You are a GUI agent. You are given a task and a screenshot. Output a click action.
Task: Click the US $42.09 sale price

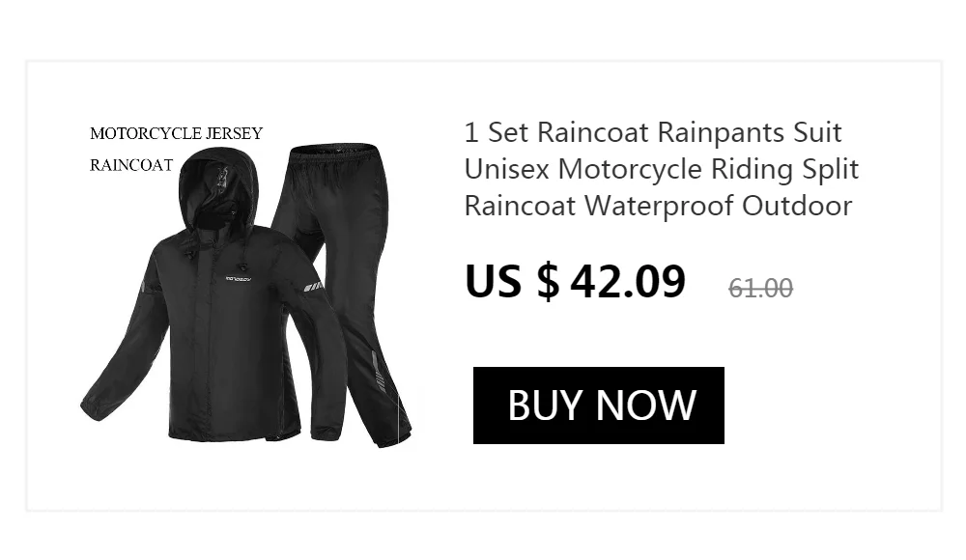coord(575,282)
